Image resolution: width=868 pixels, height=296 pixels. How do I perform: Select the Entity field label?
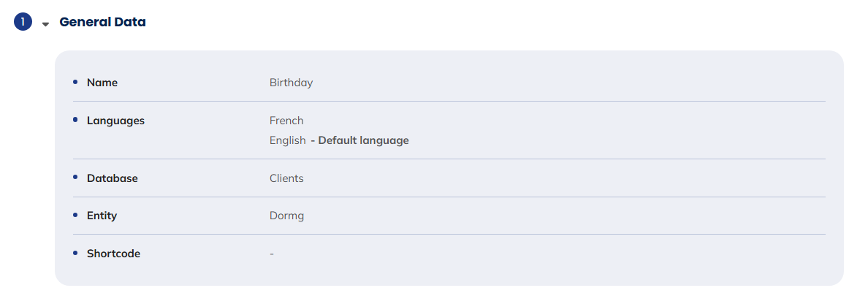(x=102, y=216)
